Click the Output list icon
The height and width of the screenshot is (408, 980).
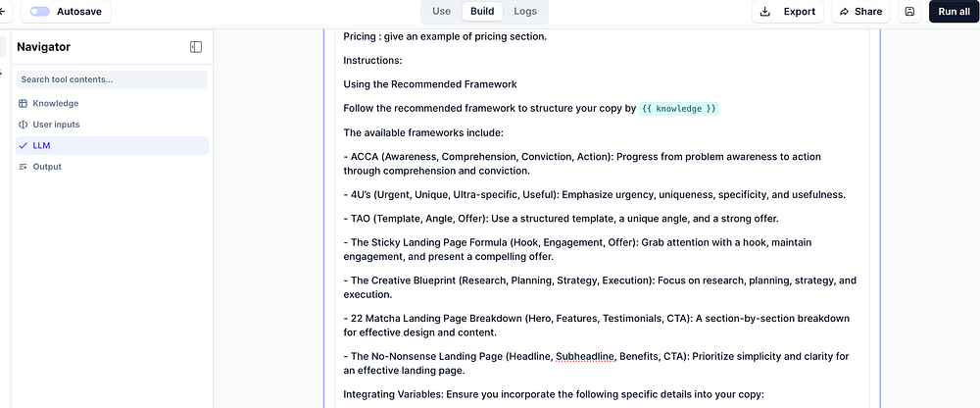click(24, 167)
